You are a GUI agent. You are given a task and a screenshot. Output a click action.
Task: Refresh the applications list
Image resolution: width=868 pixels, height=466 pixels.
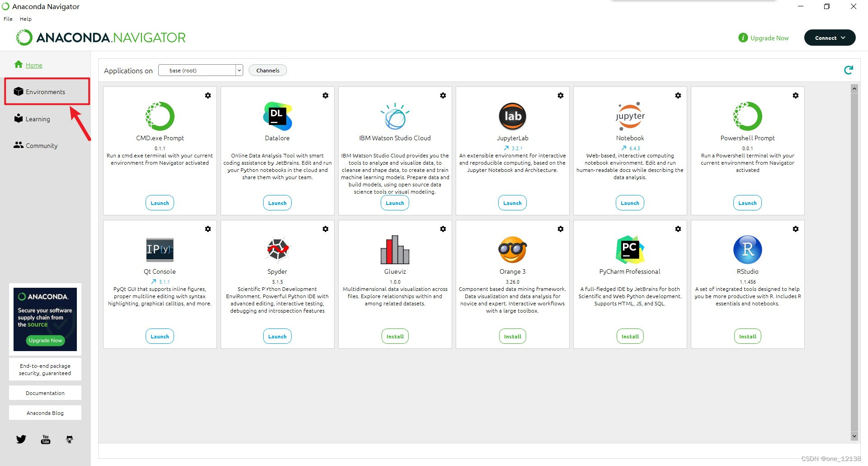[x=849, y=70]
